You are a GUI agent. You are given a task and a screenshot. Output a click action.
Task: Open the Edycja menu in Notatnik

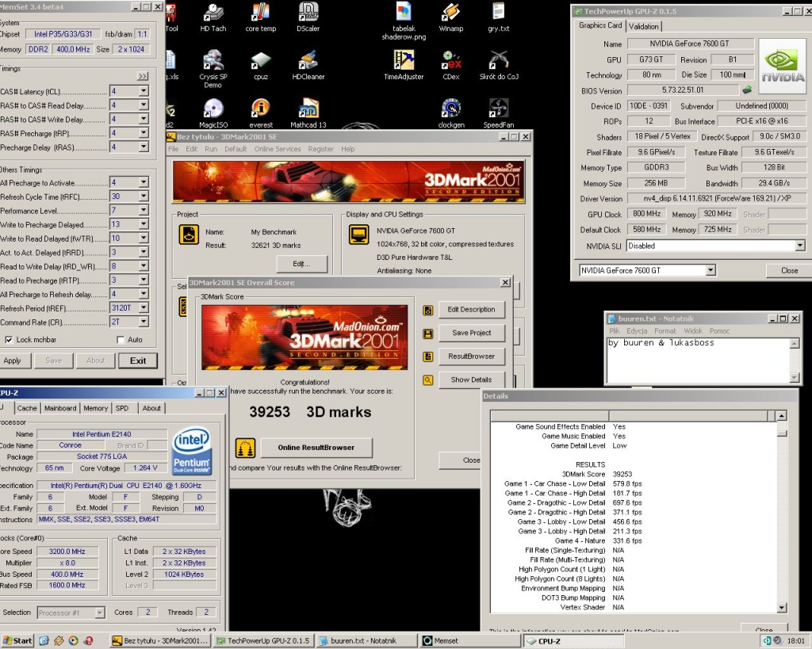[x=637, y=330]
